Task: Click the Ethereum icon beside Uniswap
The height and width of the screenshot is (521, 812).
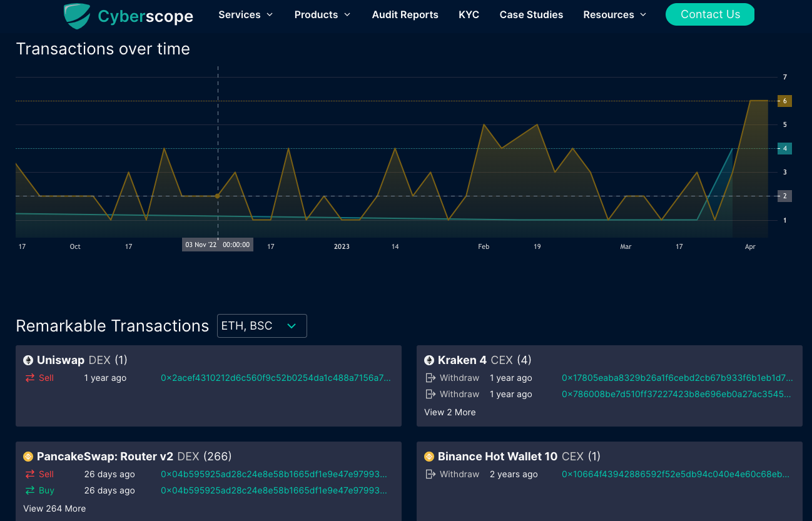Action: 28,360
